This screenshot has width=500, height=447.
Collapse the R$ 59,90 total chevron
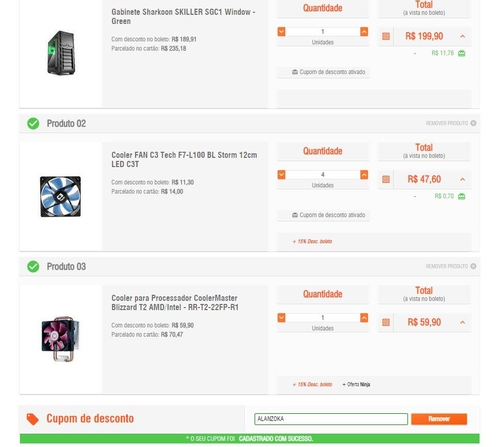coord(462,322)
